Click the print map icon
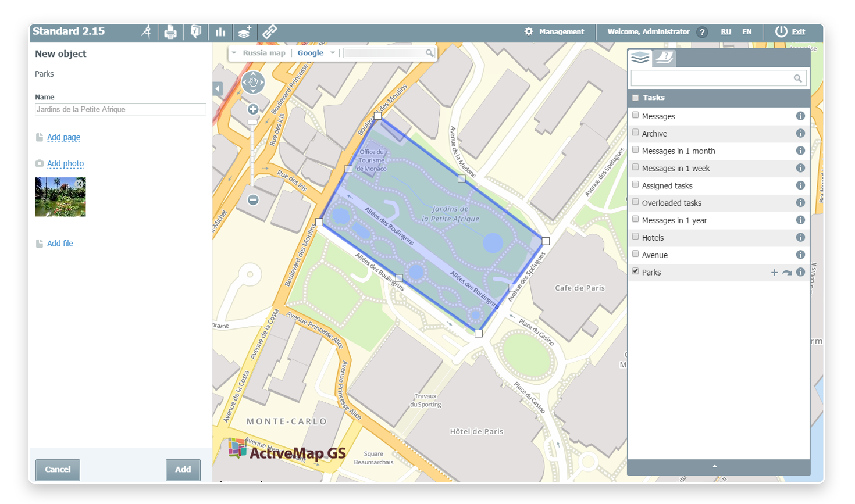The width and height of the screenshot is (855, 504). point(170,32)
